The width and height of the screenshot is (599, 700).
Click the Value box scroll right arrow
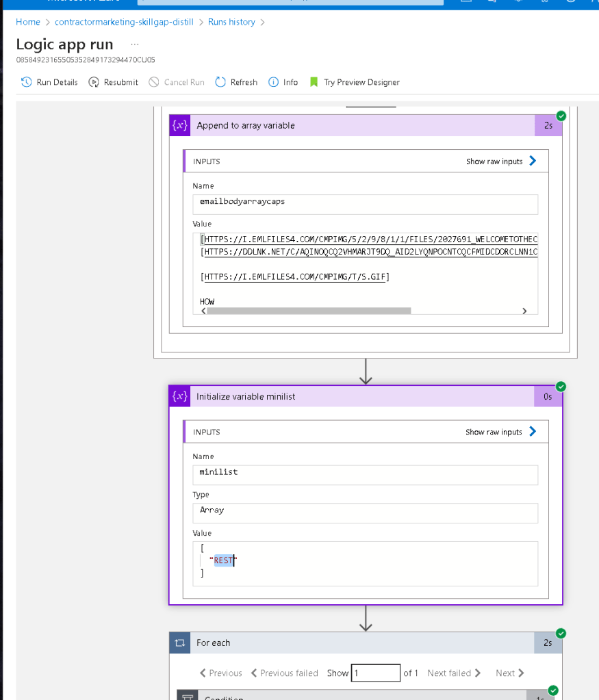pyautogui.click(x=524, y=311)
